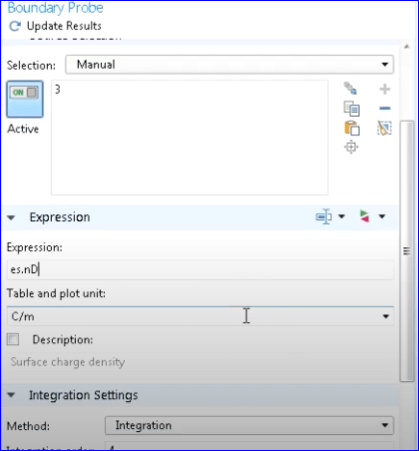Remove from selection with minus icon
Screen dimensions: 419x451
pos(385,108)
